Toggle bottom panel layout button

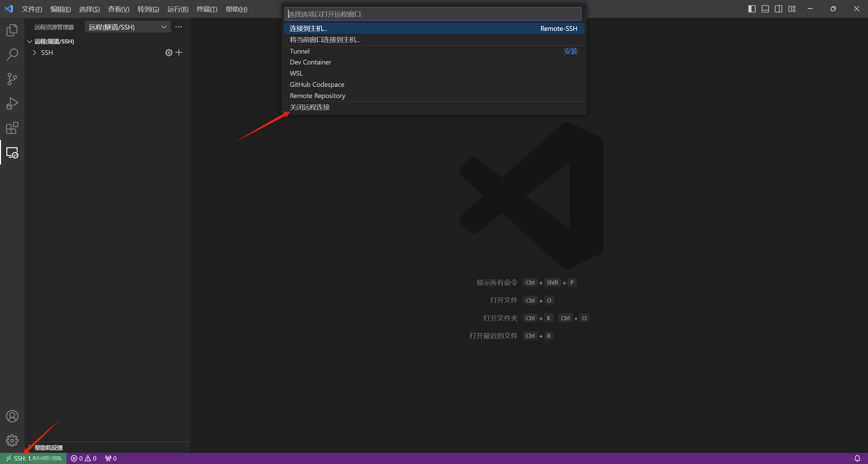765,9
